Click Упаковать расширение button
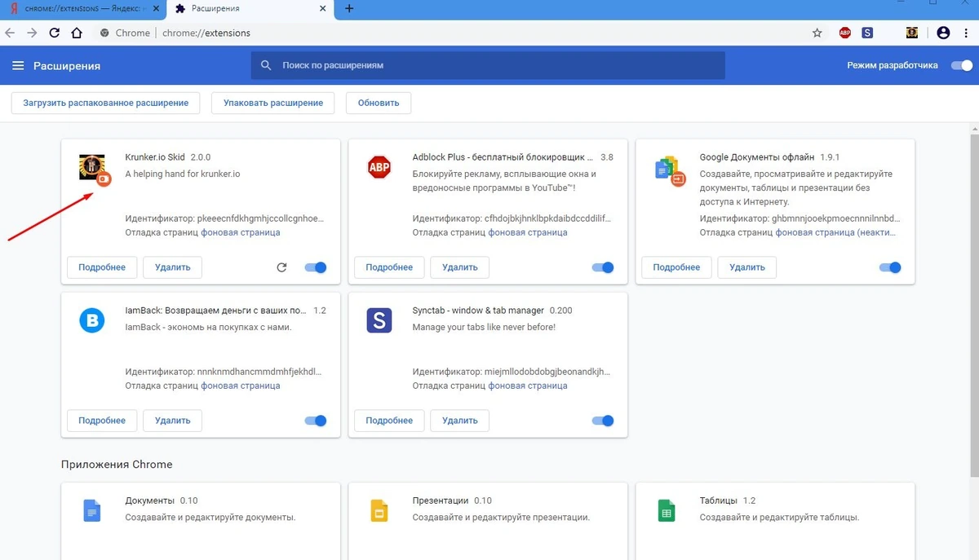Screen dimensions: 979x560 coord(273,103)
